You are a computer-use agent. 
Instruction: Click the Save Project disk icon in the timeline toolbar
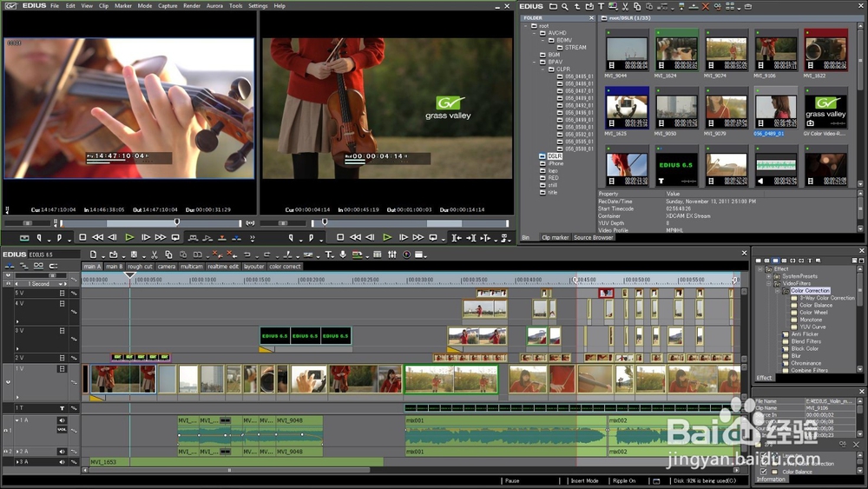pos(134,254)
